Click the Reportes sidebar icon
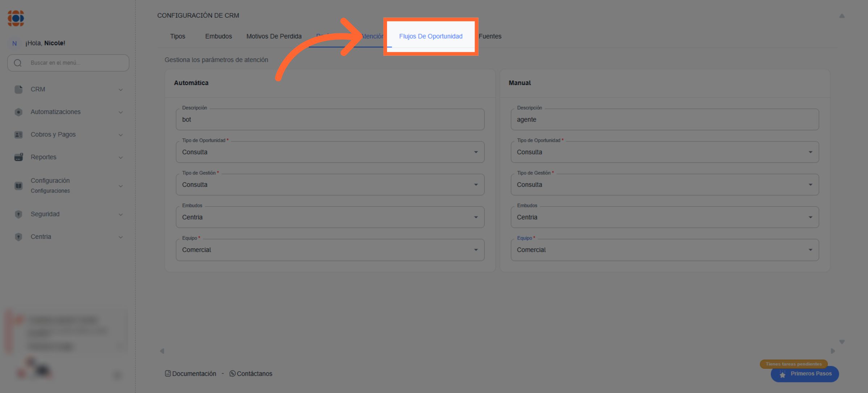This screenshot has width=868, height=393. coord(18,157)
